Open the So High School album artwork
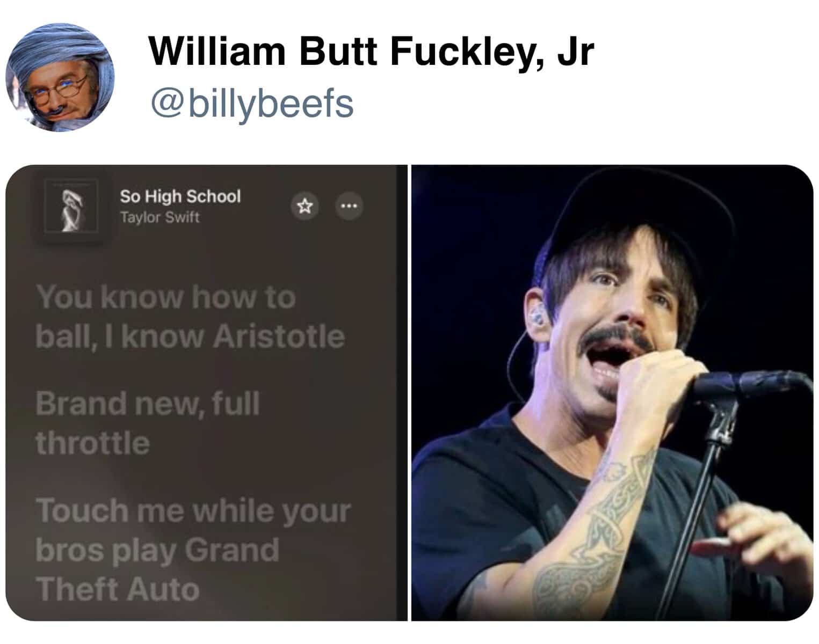Screen dimensions: 819x644 tap(72, 207)
